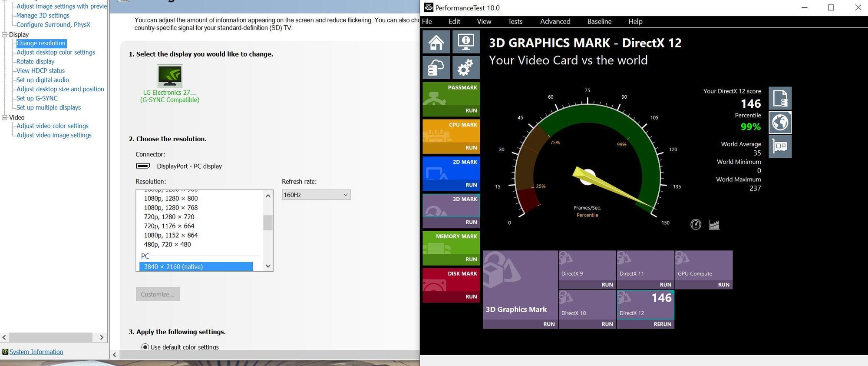Viewport: 868px width, 366px height.
Task: Switch to gauge view icon
Action: [x=696, y=224]
